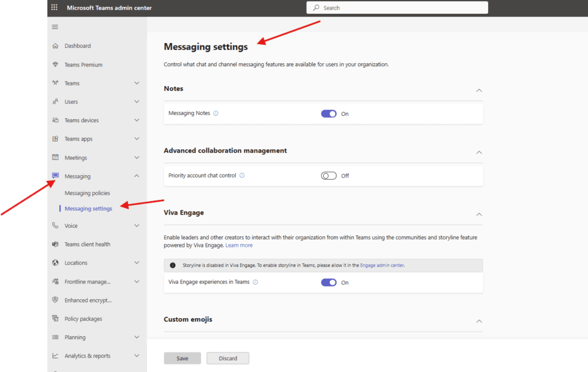Collapse the hamburger navigation menu
Image resolution: width=588 pixels, height=372 pixels.
(x=55, y=27)
